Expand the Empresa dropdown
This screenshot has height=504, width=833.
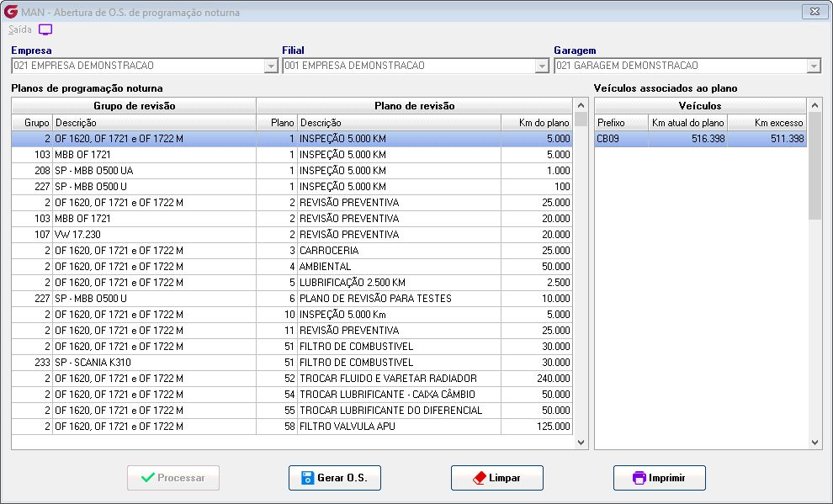coord(271,66)
